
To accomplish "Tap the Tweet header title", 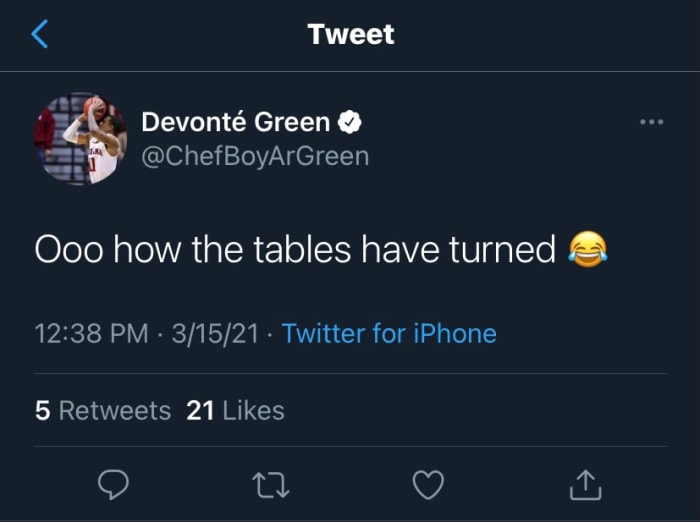I will coord(350,34).
